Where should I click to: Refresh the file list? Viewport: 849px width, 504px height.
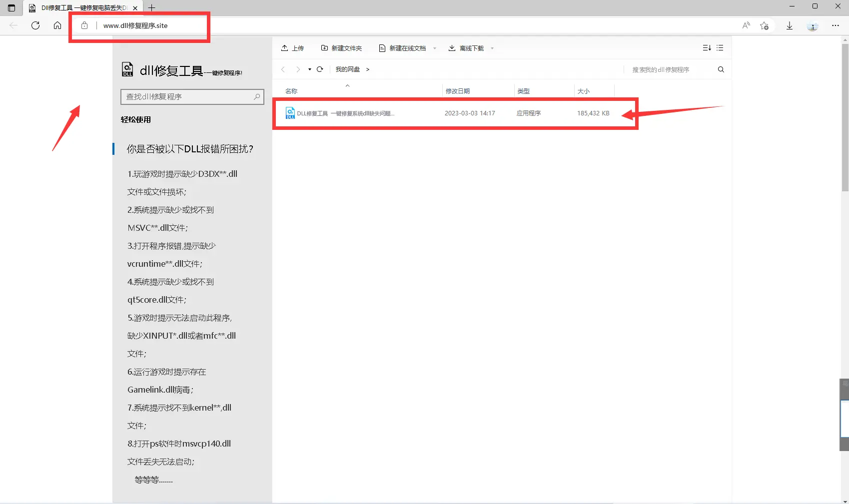pyautogui.click(x=320, y=69)
